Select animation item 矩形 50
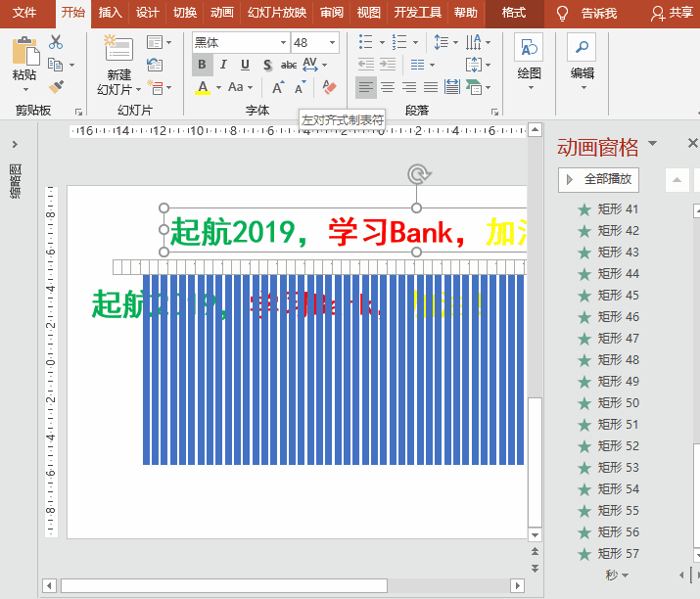 608,403
